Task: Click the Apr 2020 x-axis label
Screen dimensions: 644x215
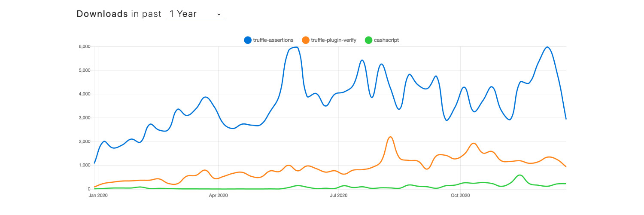Action: coord(219,196)
